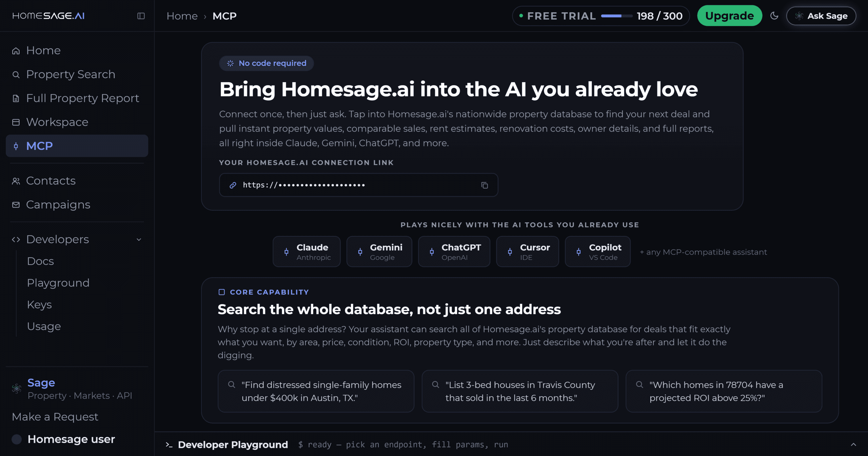Click the 198 / 300 trial counter
This screenshot has height=456, width=868.
click(x=659, y=16)
